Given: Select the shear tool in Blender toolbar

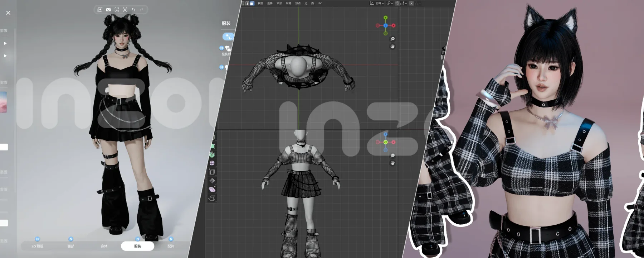Looking at the screenshot, I should (x=212, y=189).
